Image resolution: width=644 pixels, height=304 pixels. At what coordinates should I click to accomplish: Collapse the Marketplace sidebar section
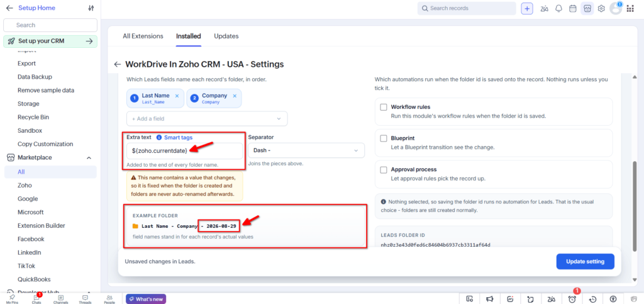(88, 158)
